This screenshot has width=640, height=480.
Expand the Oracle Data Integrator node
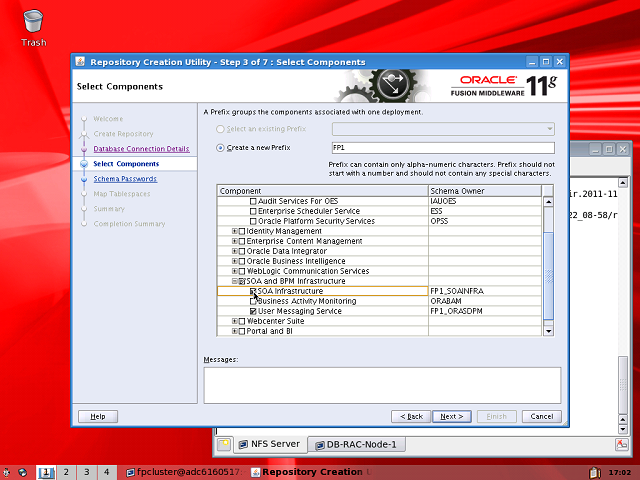coord(235,251)
